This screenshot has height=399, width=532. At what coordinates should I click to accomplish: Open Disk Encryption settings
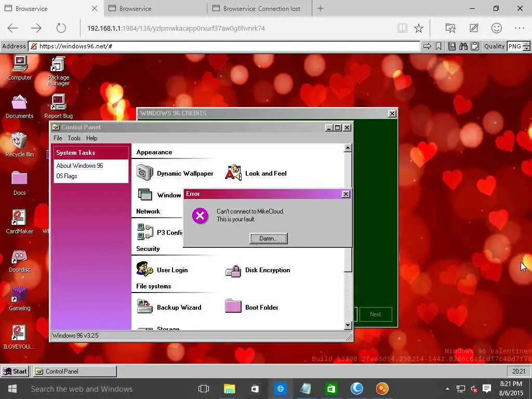pyautogui.click(x=258, y=270)
